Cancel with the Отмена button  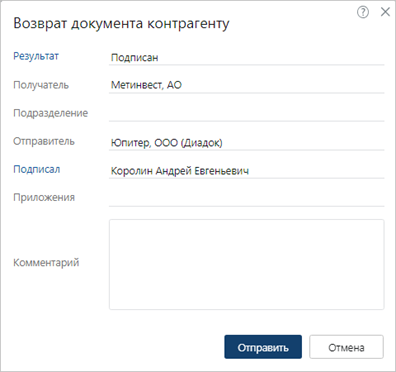346,347
